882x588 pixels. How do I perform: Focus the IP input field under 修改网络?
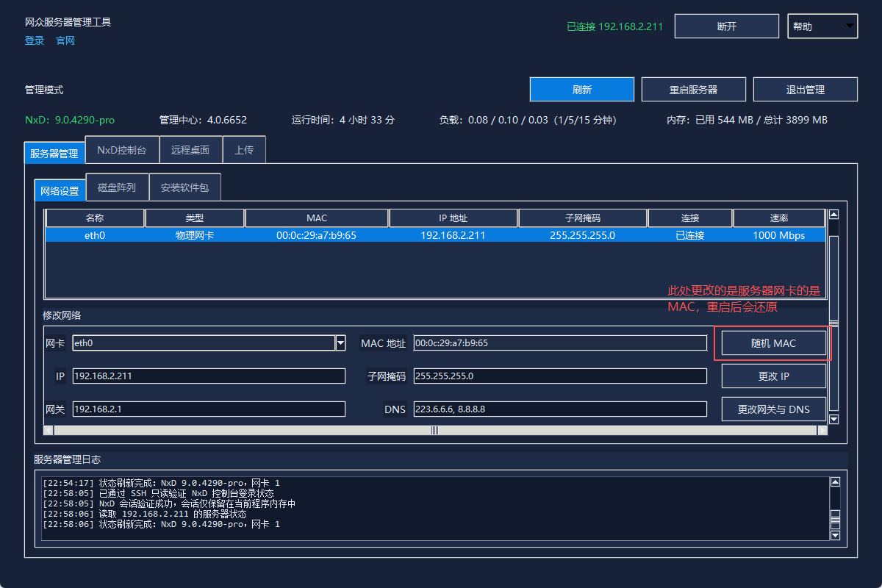[x=209, y=376]
